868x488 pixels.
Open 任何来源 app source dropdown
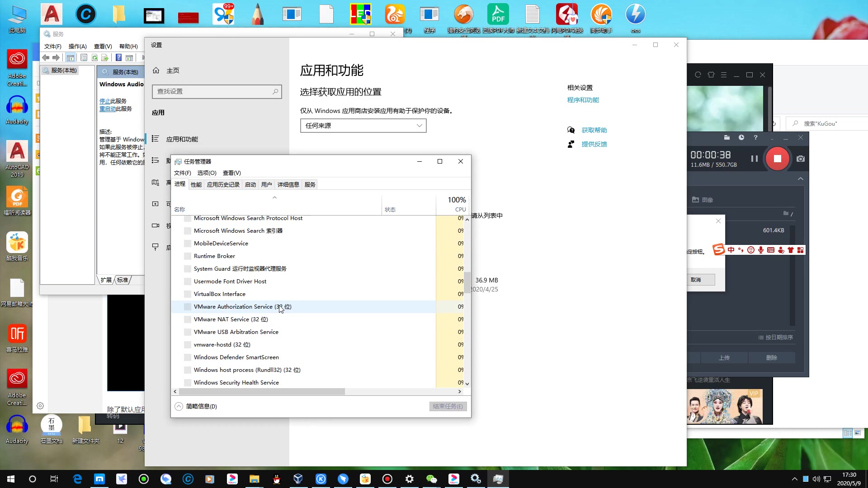363,125
